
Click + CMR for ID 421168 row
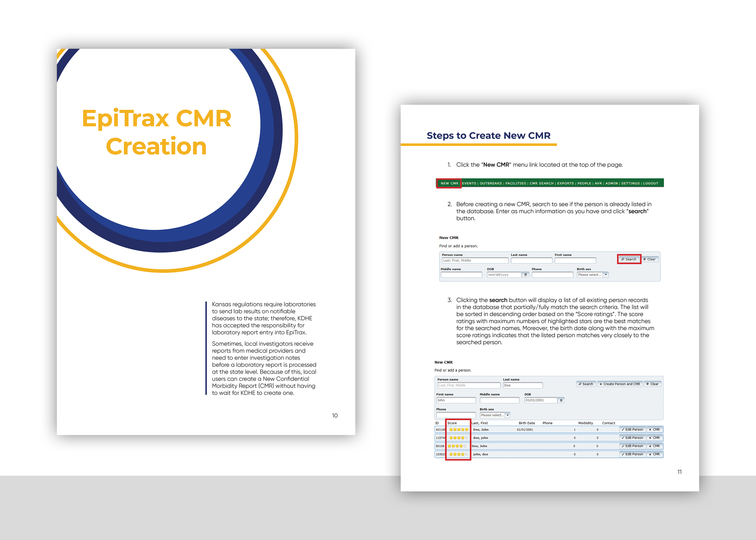pyautogui.click(x=654, y=430)
